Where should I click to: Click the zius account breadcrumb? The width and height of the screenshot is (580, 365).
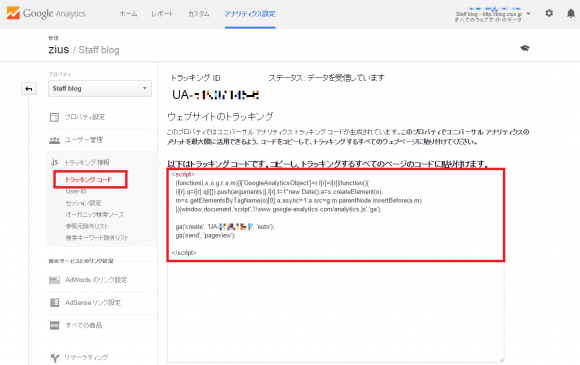58,50
